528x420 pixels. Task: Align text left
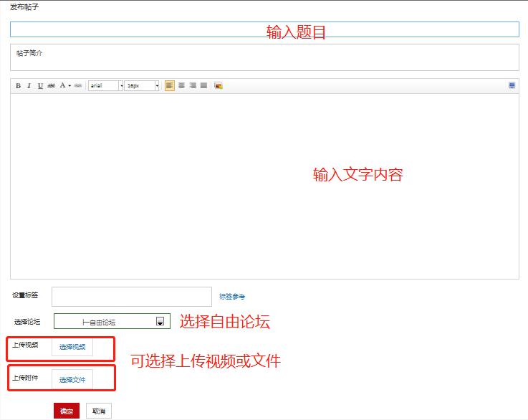point(170,86)
